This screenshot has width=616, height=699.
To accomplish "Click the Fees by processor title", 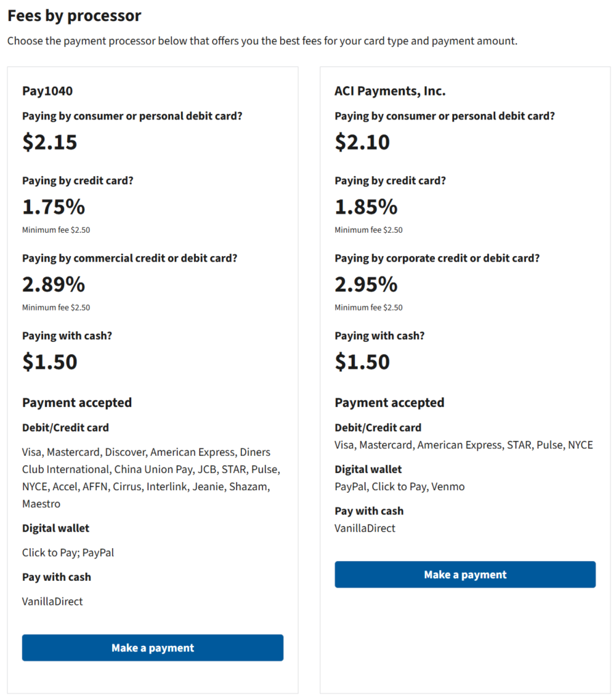I will coord(74,16).
